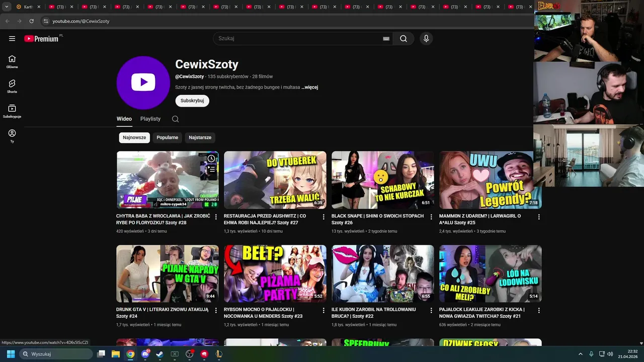Screen dimensions: 644x362
Task: Click the Chrome address bar URL
Action: click(x=81, y=21)
